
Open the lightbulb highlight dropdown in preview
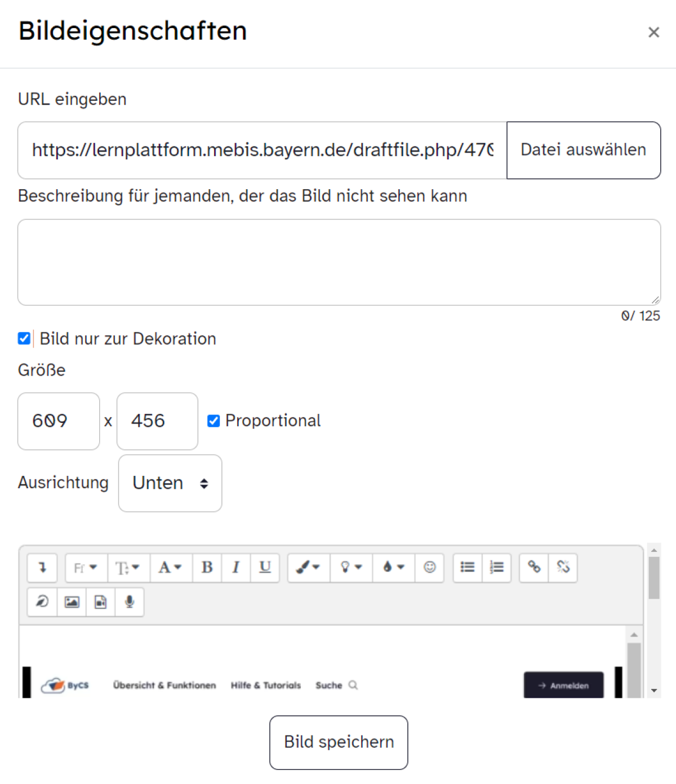(x=351, y=568)
